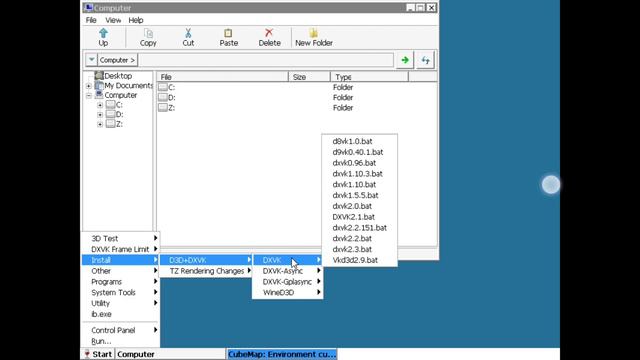Open the View menu
Image resolution: width=640 pixels, height=360 pixels.
click(x=113, y=20)
